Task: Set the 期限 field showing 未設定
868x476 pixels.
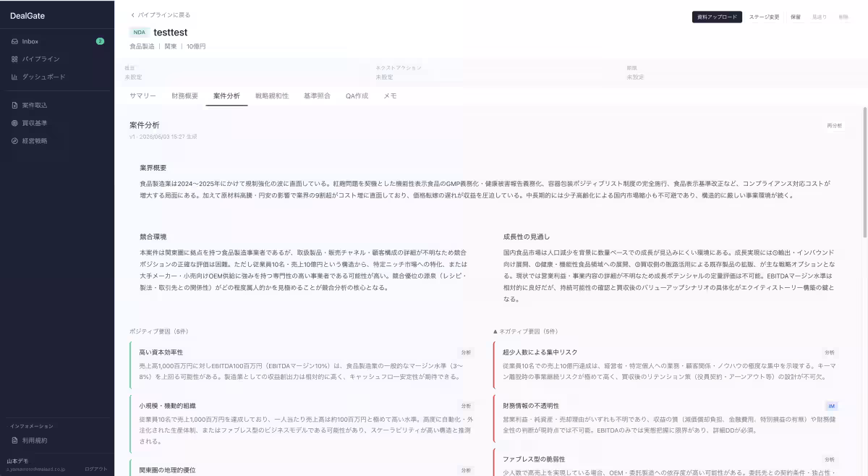Action: [635, 77]
